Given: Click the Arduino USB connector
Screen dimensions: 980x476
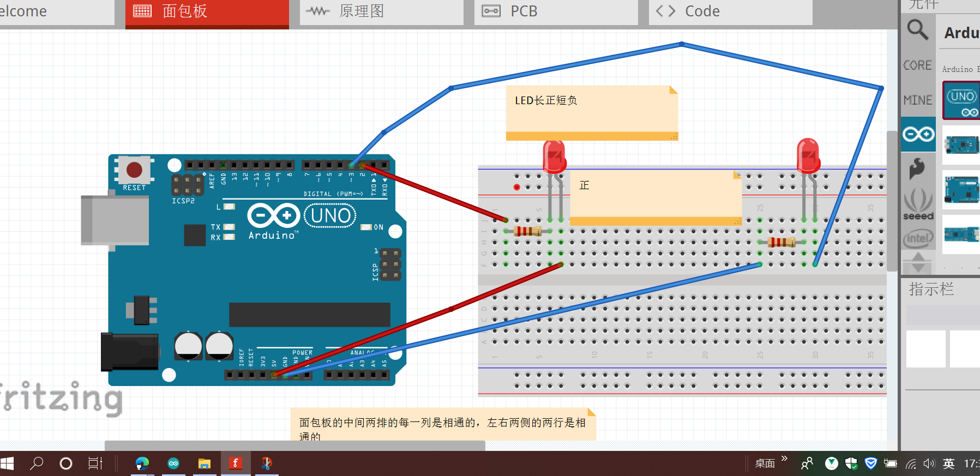Looking at the screenshot, I should coord(115,220).
